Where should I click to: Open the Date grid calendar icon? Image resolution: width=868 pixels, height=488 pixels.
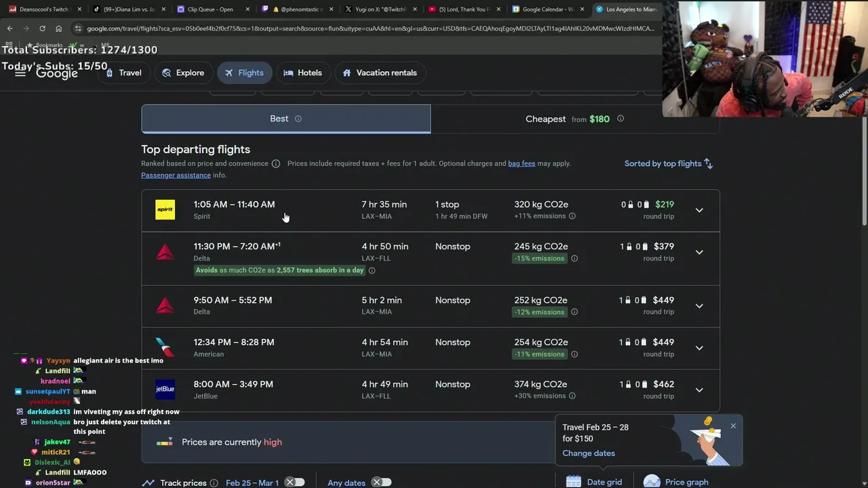[x=574, y=482]
